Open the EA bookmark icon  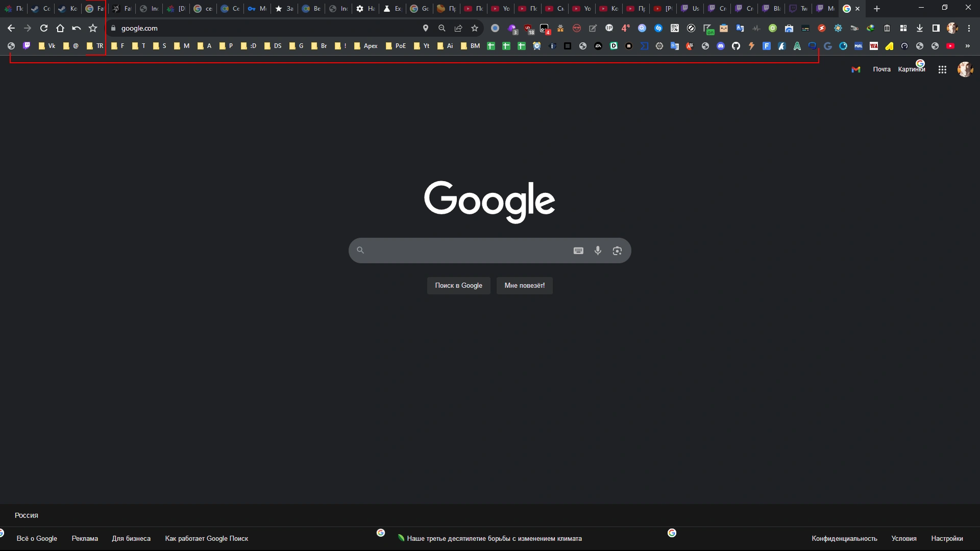(x=598, y=46)
